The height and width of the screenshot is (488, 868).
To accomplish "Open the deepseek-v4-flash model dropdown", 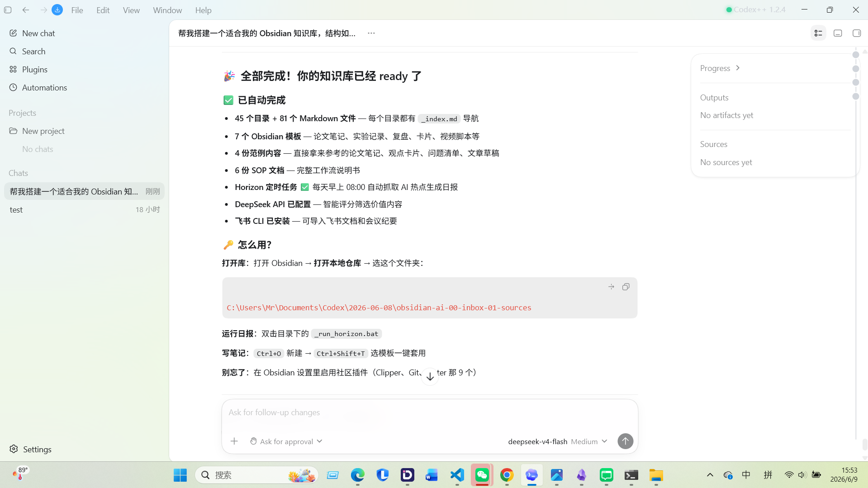I will [x=557, y=441].
